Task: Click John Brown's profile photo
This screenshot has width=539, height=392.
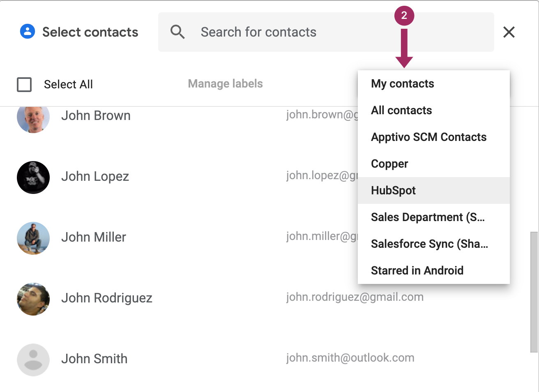Action: click(x=33, y=118)
